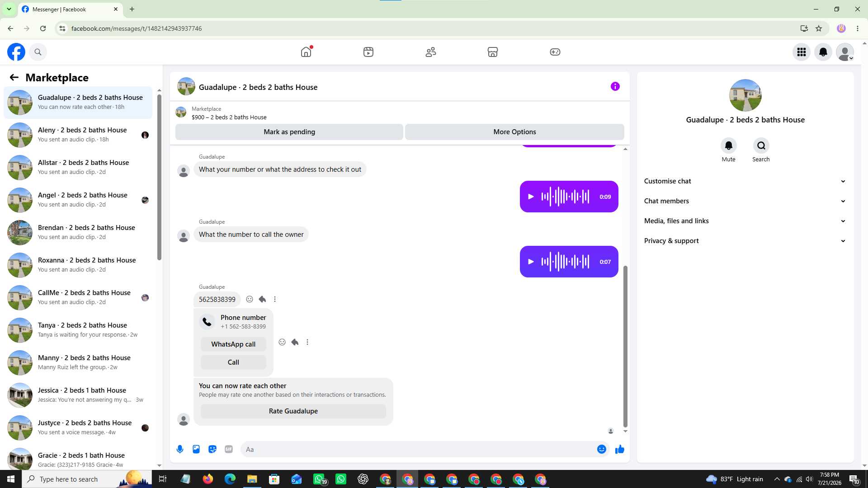Expand Privacy & support section
This screenshot has width=868, height=488.
pos(745,241)
